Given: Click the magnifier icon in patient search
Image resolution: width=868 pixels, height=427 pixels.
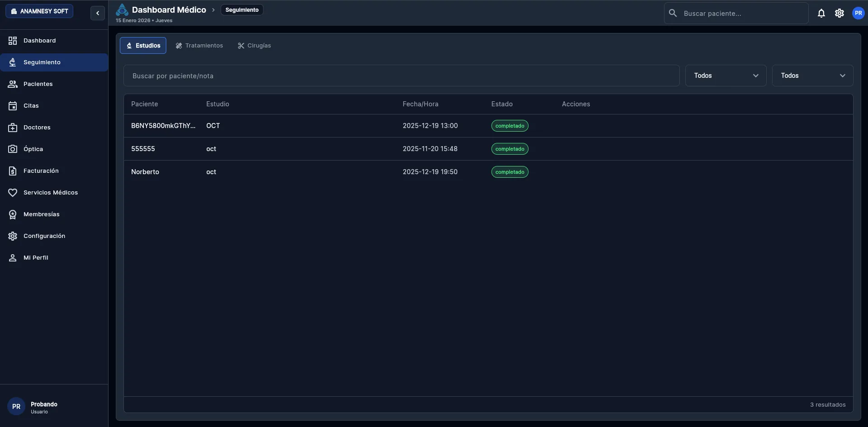Looking at the screenshot, I should (x=673, y=13).
